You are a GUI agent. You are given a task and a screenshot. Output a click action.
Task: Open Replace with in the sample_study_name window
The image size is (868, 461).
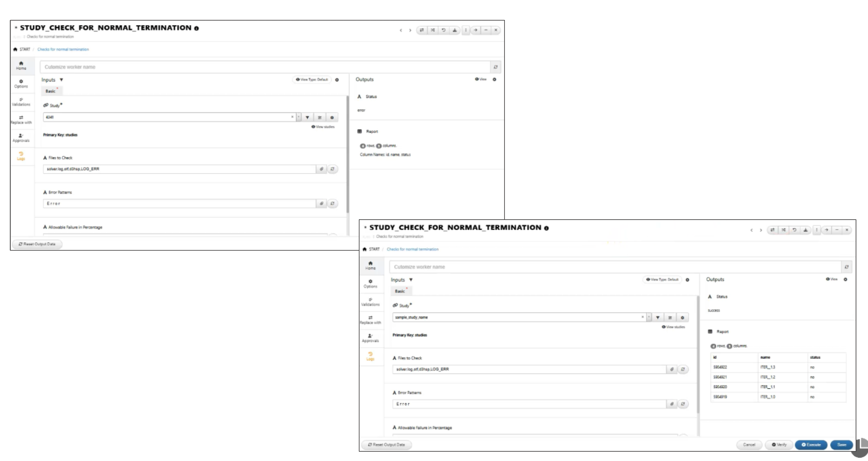pos(371,320)
